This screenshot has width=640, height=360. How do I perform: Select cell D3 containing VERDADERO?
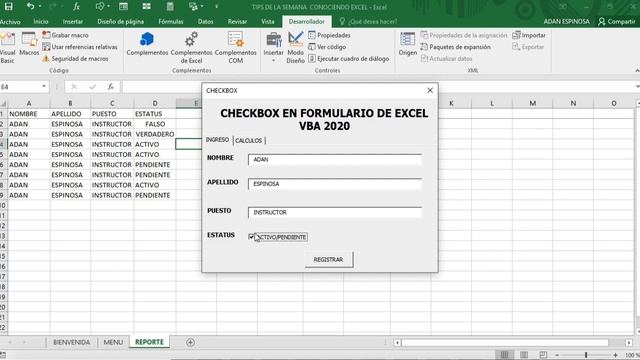154,134
